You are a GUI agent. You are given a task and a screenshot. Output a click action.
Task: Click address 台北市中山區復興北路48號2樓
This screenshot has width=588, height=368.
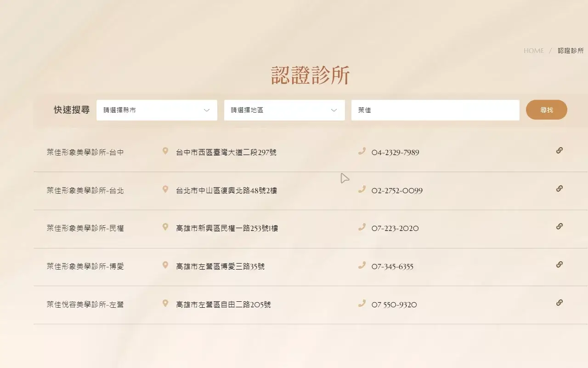(226, 190)
